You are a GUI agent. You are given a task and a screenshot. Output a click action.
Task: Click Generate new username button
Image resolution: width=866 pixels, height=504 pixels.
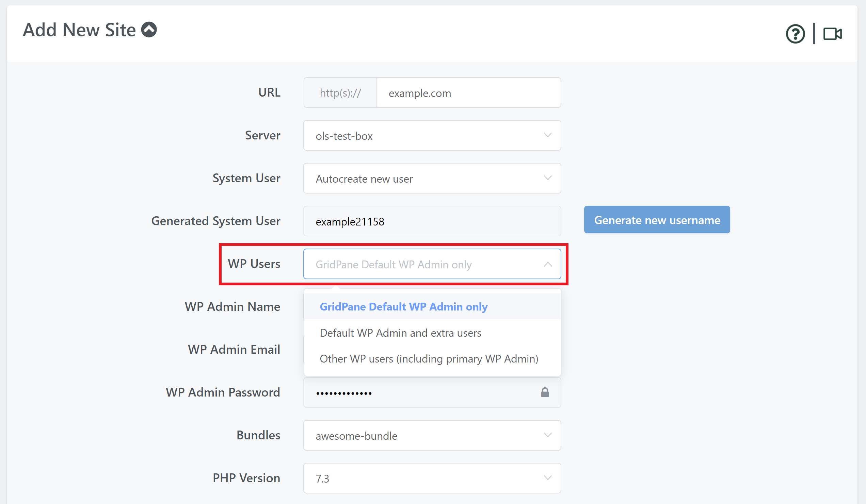657,220
